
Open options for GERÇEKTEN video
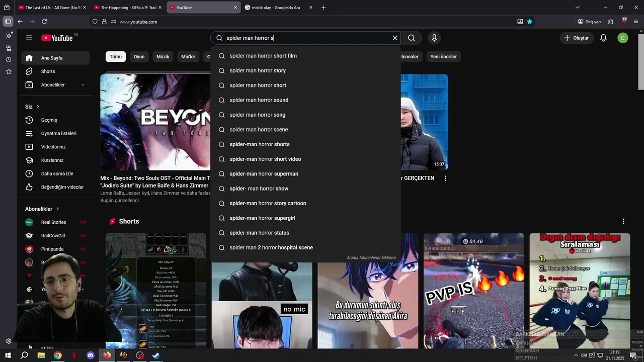coord(445,178)
